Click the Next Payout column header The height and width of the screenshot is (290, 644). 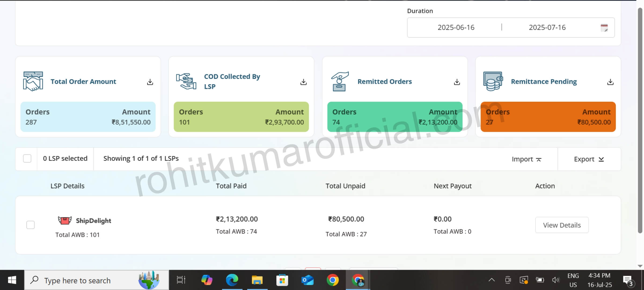pos(452,186)
